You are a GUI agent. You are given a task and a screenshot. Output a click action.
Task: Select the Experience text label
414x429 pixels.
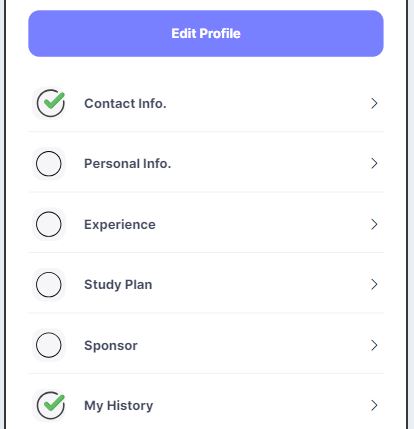120,225
